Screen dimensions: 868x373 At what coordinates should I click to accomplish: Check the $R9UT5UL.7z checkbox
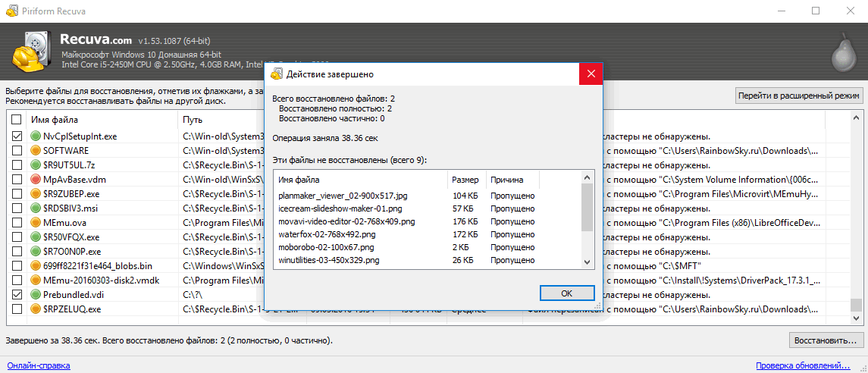[x=17, y=165]
